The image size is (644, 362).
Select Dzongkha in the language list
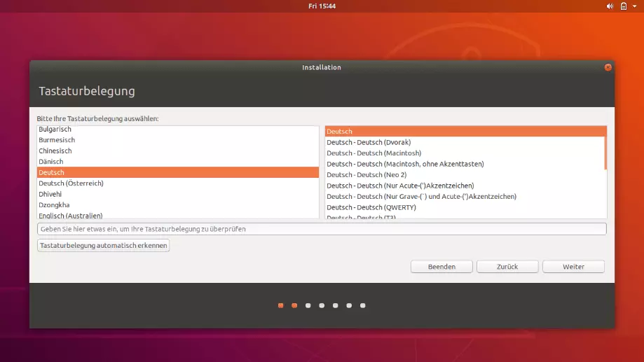pyautogui.click(x=178, y=204)
